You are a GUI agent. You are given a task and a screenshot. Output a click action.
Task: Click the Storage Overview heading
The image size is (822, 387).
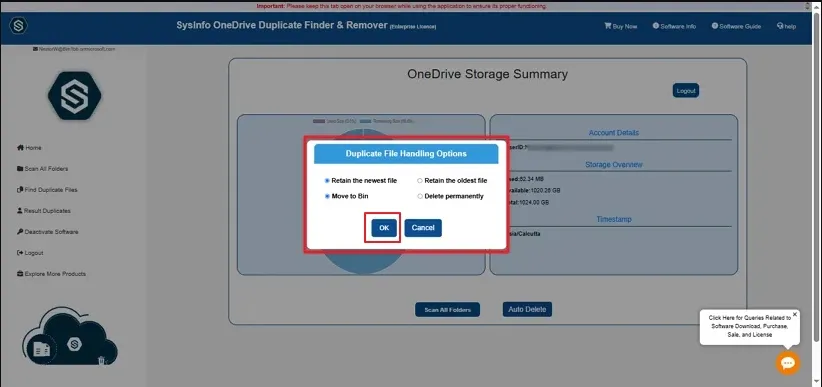pos(613,165)
